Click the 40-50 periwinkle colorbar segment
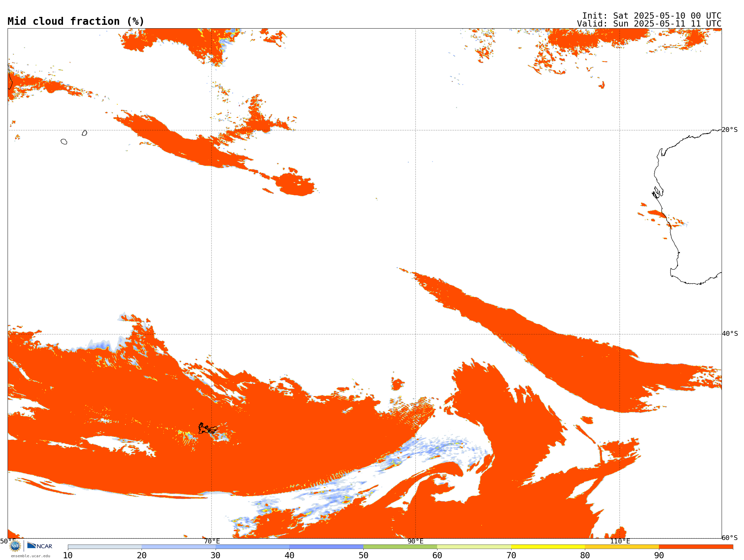 (x=326, y=547)
